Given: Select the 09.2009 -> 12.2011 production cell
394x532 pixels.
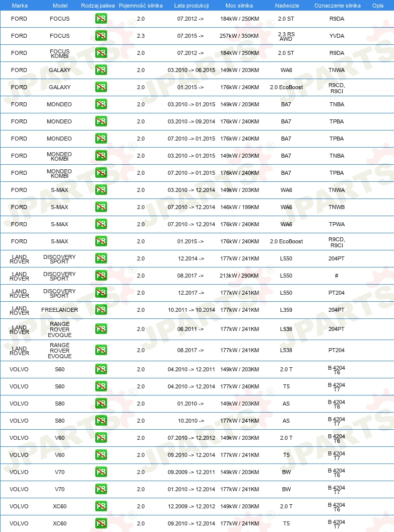Looking at the screenshot, I should (x=191, y=472).
